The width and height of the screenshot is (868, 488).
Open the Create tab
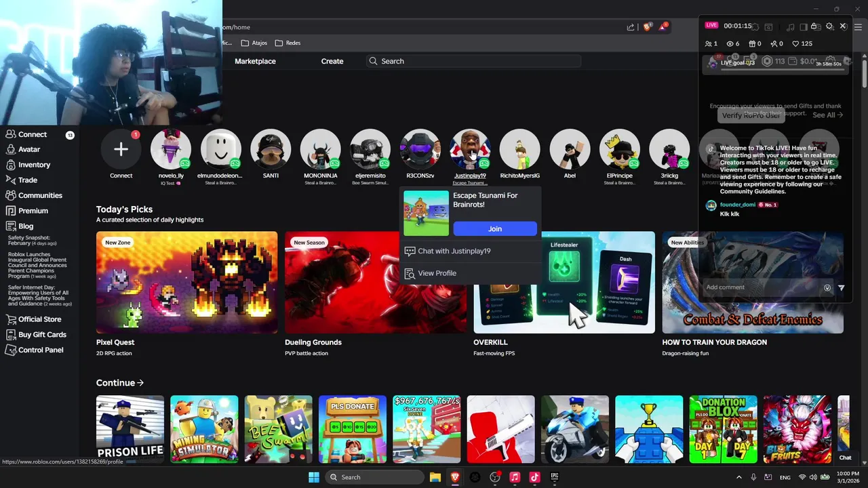coord(332,61)
